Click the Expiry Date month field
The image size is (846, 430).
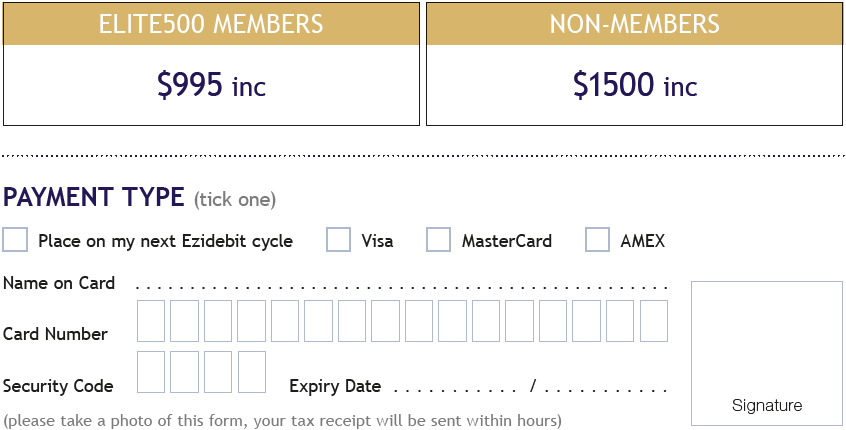[x=455, y=387]
